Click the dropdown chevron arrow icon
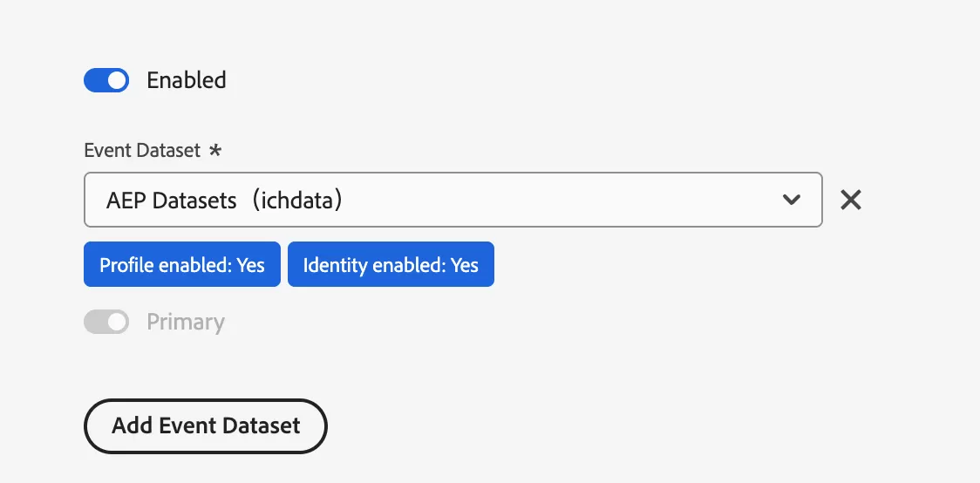980x483 pixels. tap(791, 201)
